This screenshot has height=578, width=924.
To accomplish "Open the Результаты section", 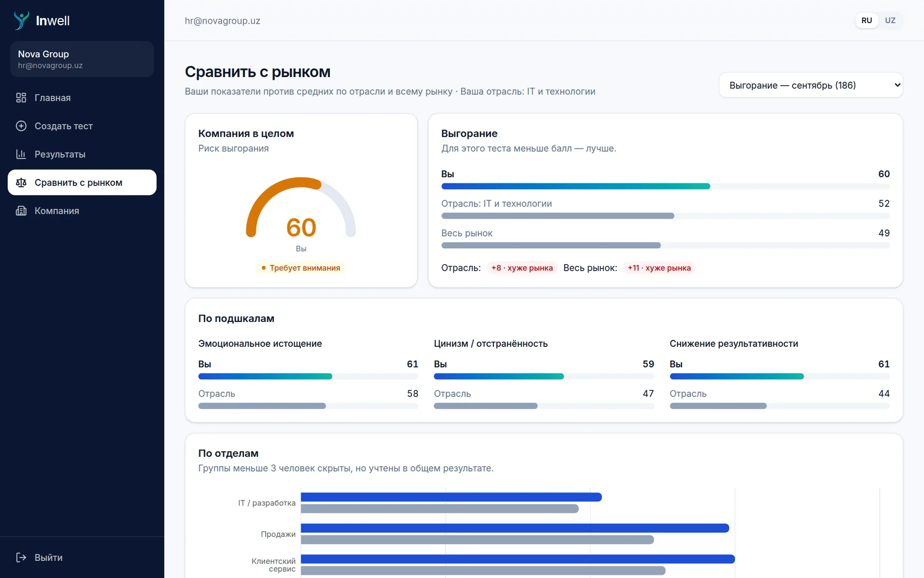I will click(x=82, y=154).
